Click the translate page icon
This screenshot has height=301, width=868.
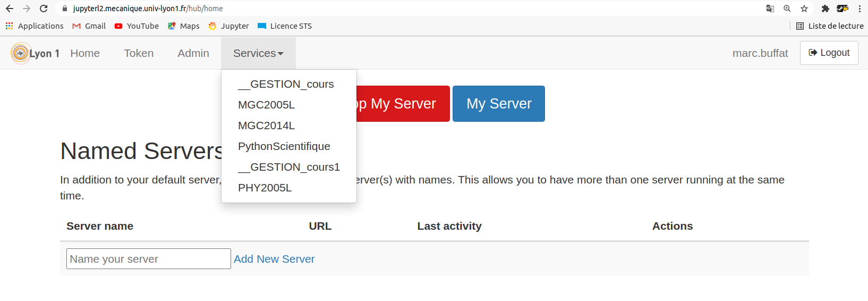coord(770,9)
